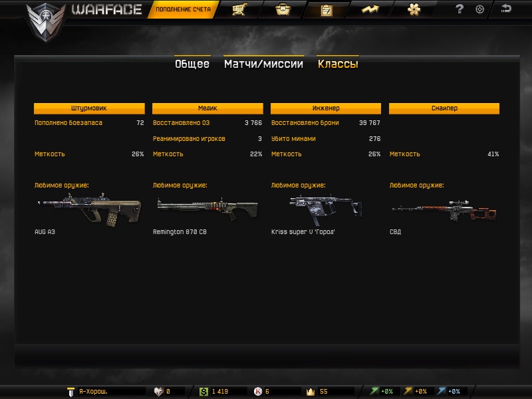Click the back arrow icon
532x399 pixels.
506,8
